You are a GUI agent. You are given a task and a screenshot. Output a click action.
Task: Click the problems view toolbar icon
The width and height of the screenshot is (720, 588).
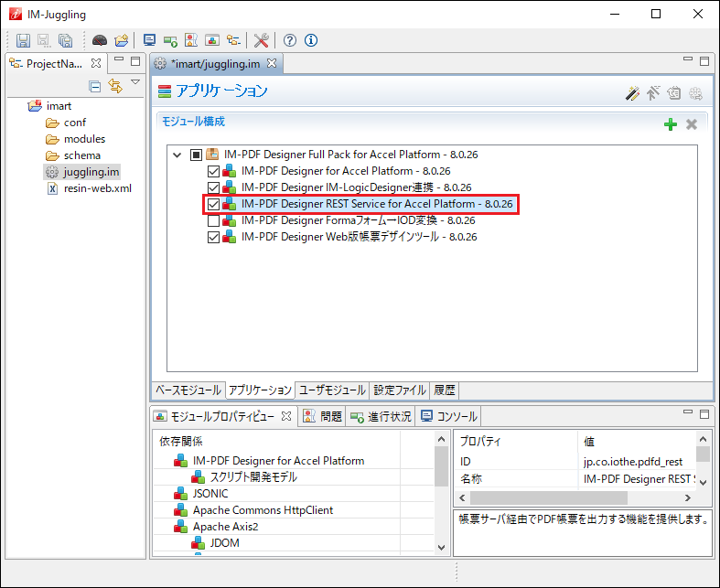[x=191, y=40]
